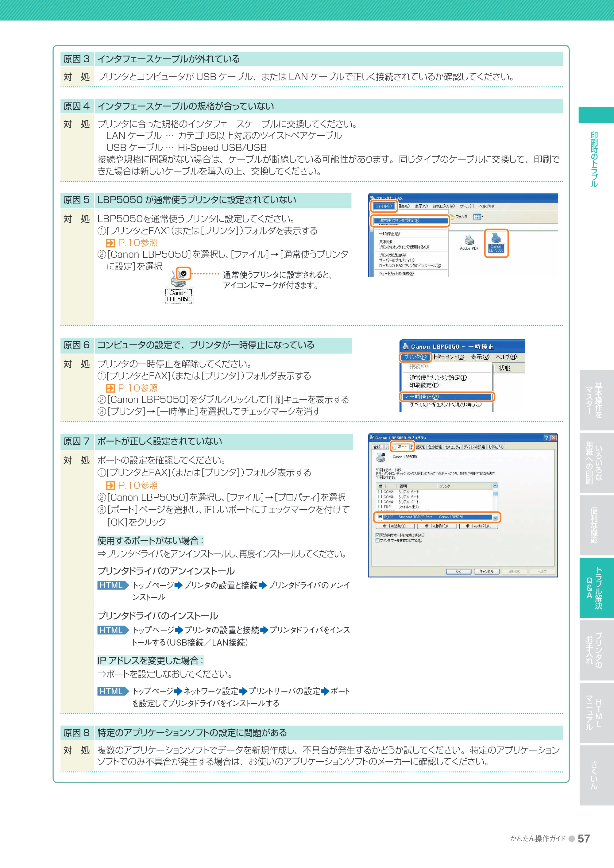
Task: Open the トラブル解決 Q&A side tab
Action: pos(596,588)
